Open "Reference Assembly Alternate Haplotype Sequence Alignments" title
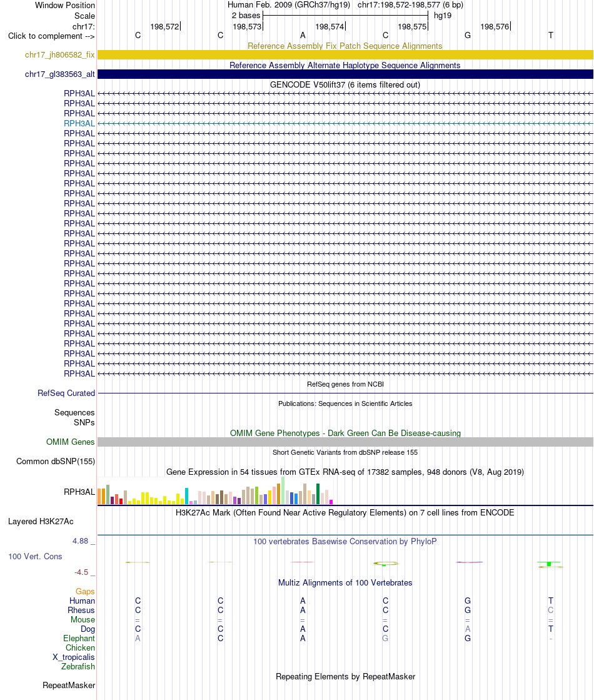The height and width of the screenshot is (700, 594). pyautogui.click(x=345, y=65)
